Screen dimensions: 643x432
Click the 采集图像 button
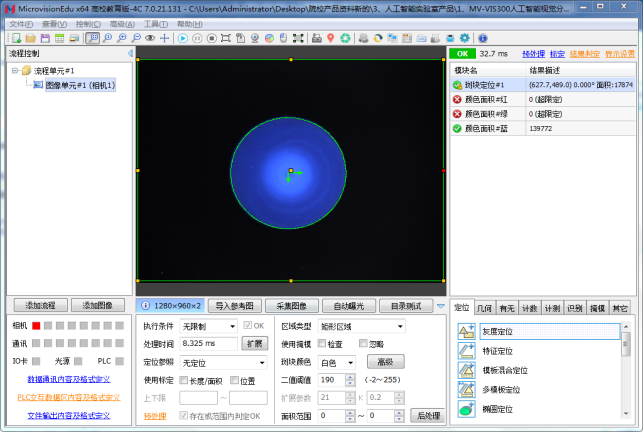coord(292,306)
